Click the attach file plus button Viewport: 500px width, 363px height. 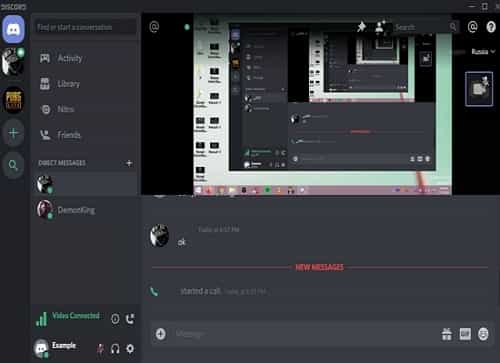[x=161, y=334]
